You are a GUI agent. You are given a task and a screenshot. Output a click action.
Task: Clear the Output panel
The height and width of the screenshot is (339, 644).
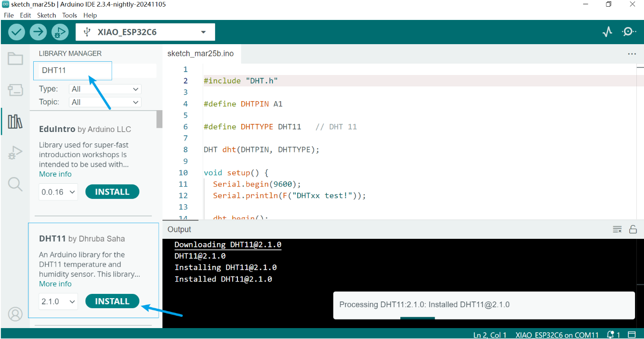pyautogui.click(x=617, y=229)
